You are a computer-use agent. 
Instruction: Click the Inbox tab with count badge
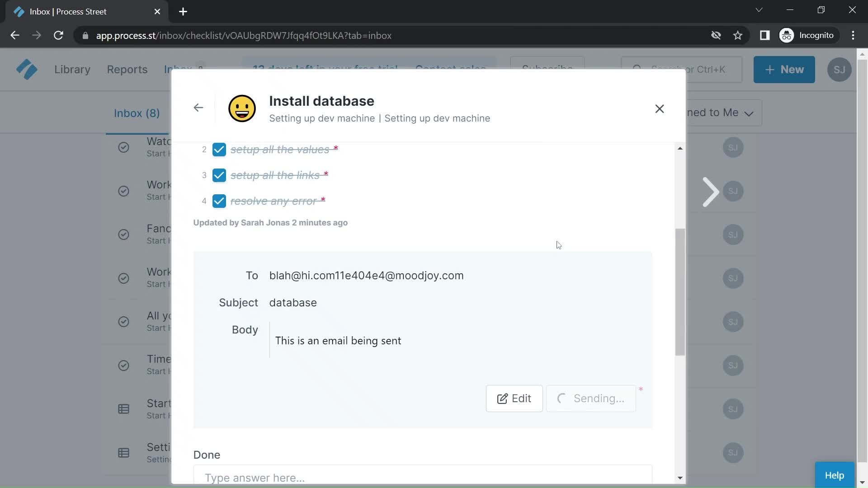[x=183, y=69]
